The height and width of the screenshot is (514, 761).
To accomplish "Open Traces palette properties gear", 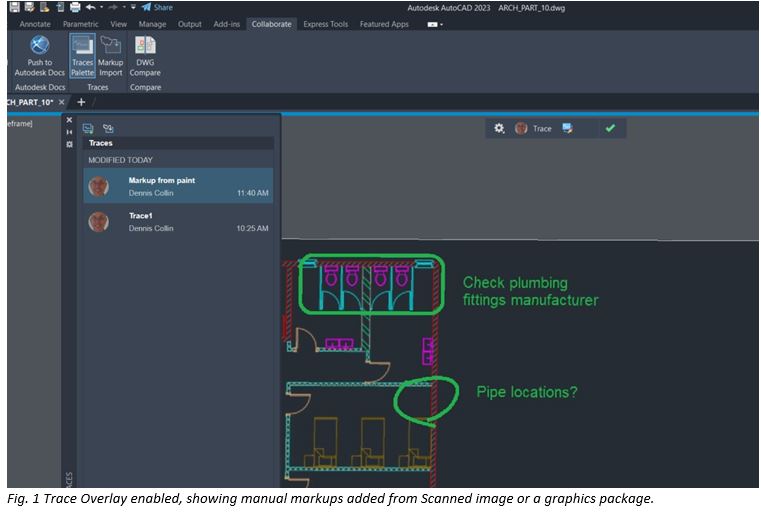I will (x=69, y=144).
